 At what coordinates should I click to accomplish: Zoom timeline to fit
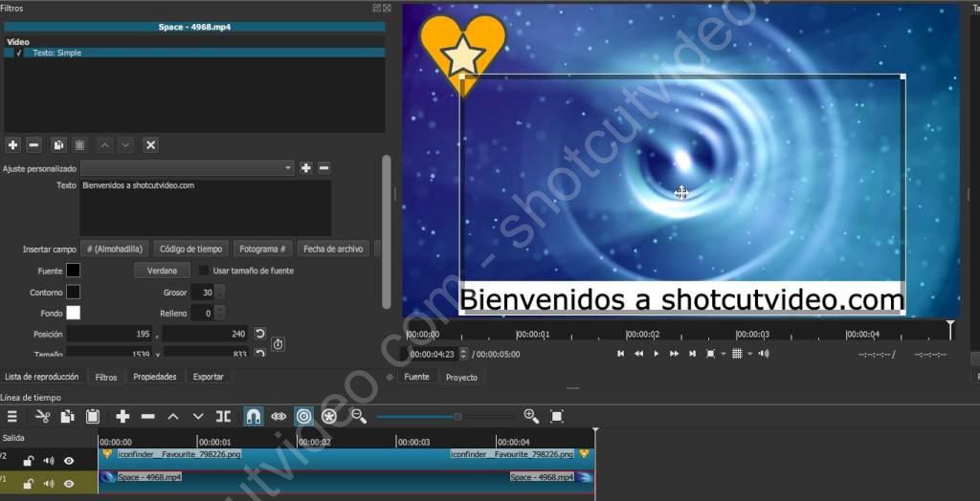[x=556, y=417]
